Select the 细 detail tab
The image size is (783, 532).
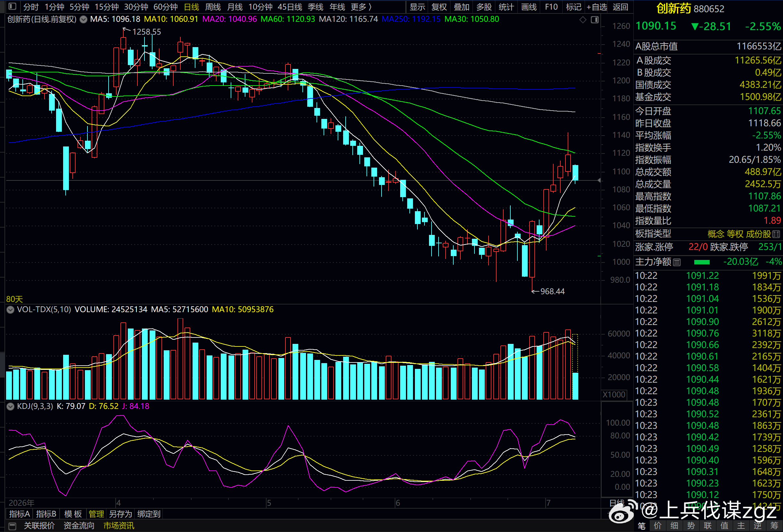pyautogui.click(x=674, y=526)
